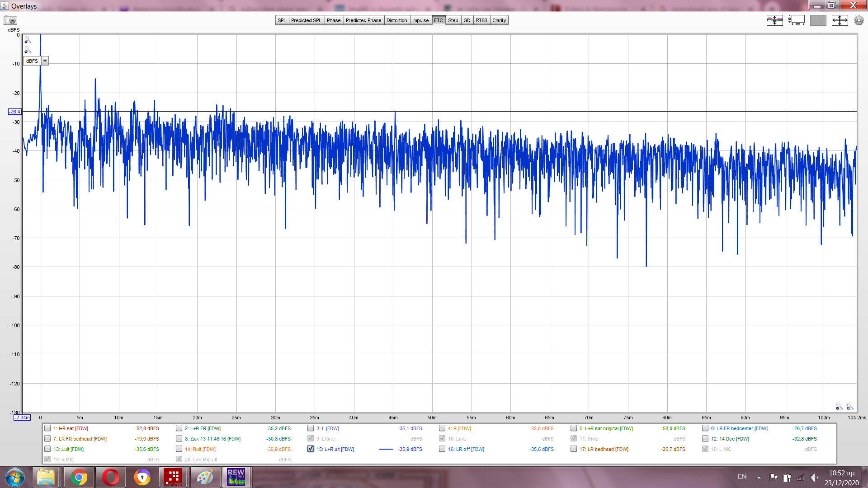This screenshot has width=868, height=488.
Task: Click blue line swatch for trace 15
Action: (x=386, y=449)
